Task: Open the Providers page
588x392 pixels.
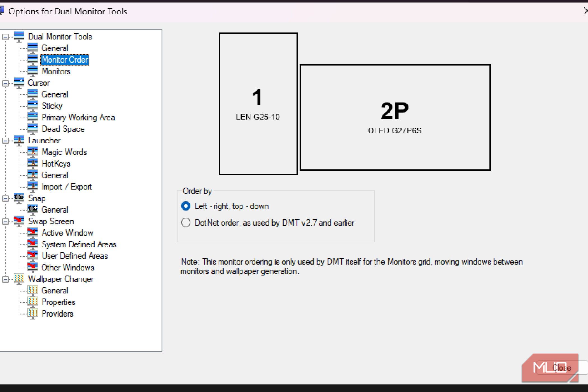Action: tap(57, 314)
